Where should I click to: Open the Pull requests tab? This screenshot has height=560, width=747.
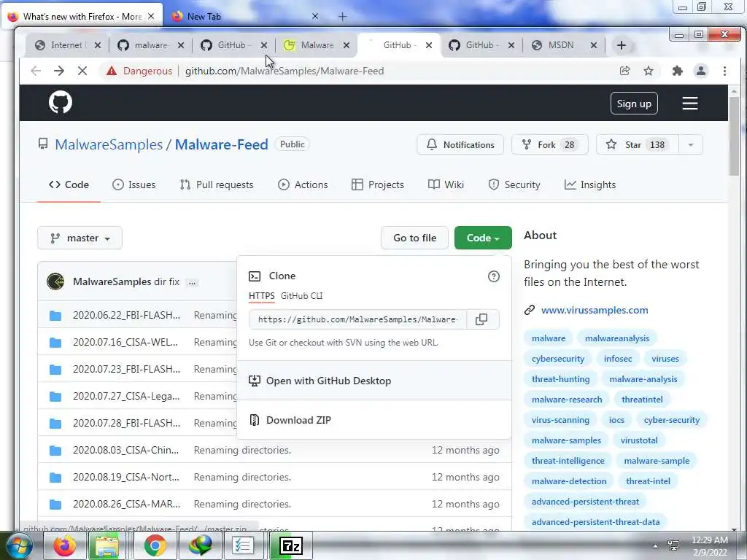click(217, 184)
